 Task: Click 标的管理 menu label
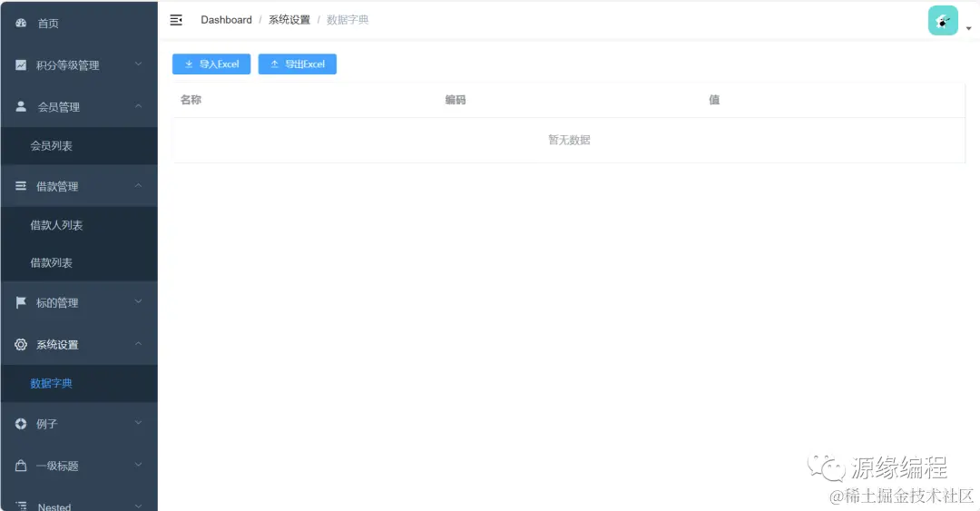pos(57,303)
